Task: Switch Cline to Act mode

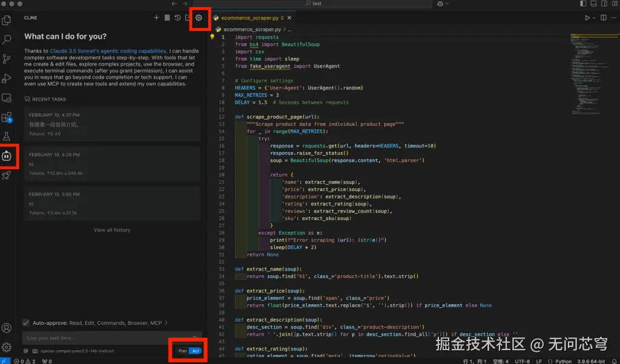Action: (x=196, y=351)
